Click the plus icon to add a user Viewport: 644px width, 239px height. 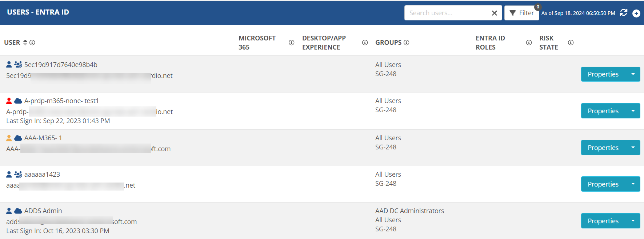point(636,13)
